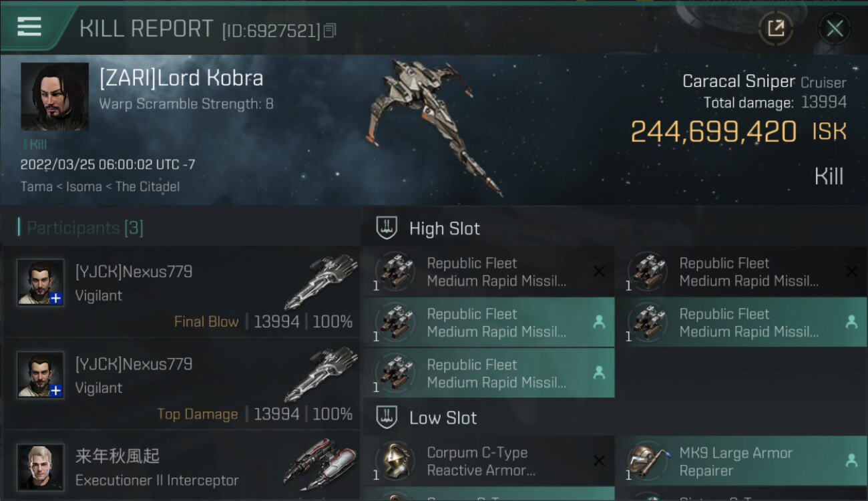Click the [ZARI]Lord Kobra name
Image resolution: width=868 pixels, height=501 pixels.
click(181, 78)
